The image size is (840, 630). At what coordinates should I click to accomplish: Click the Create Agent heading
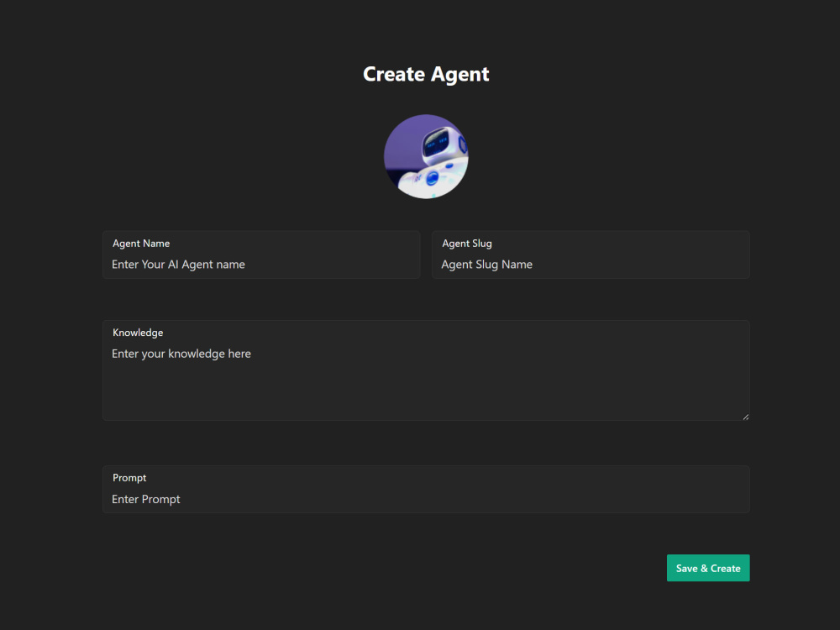426,74
